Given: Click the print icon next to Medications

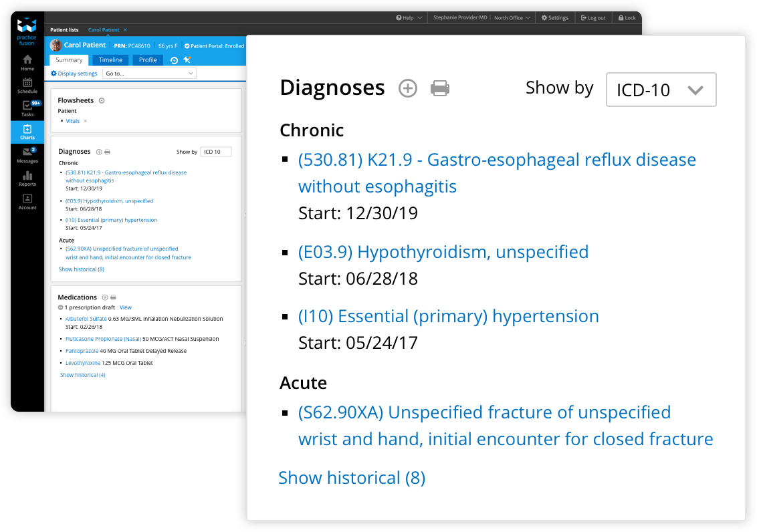Looking at the screenshot, I should click(114, 297).
